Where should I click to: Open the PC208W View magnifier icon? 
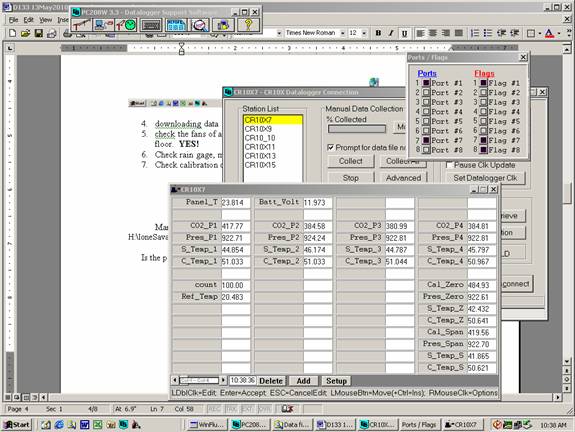[200, 25]
